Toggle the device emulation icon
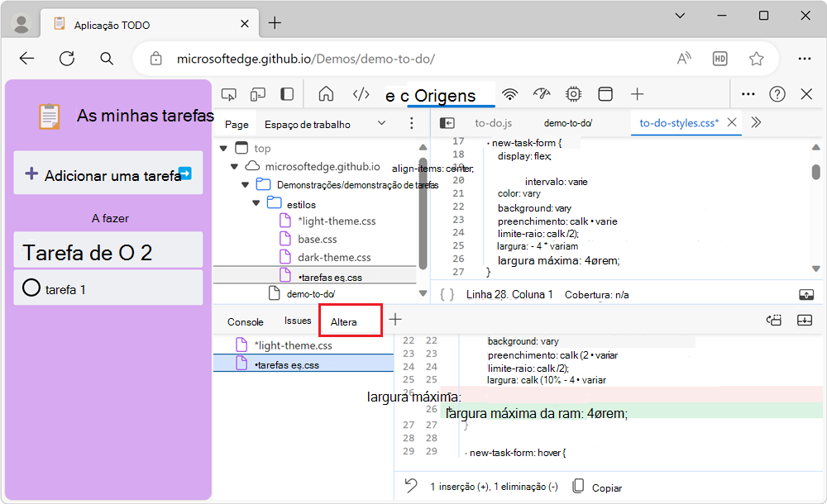This screenshot has width=827, height=504. 259,94
